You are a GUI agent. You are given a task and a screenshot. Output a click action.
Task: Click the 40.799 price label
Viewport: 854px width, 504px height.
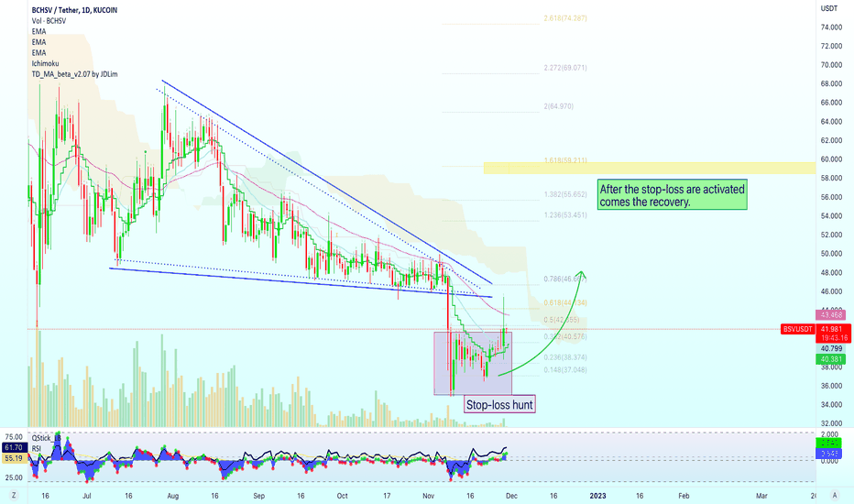[x=831, y=348]
